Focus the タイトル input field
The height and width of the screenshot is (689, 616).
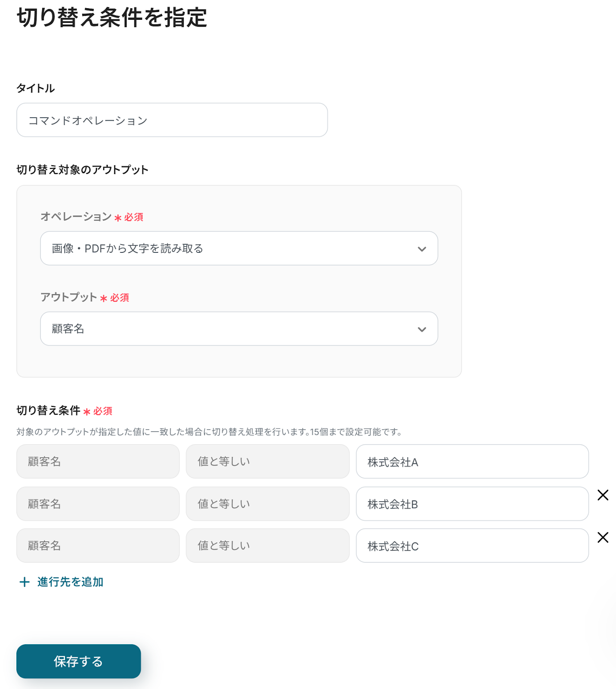[x=172, y=120]
